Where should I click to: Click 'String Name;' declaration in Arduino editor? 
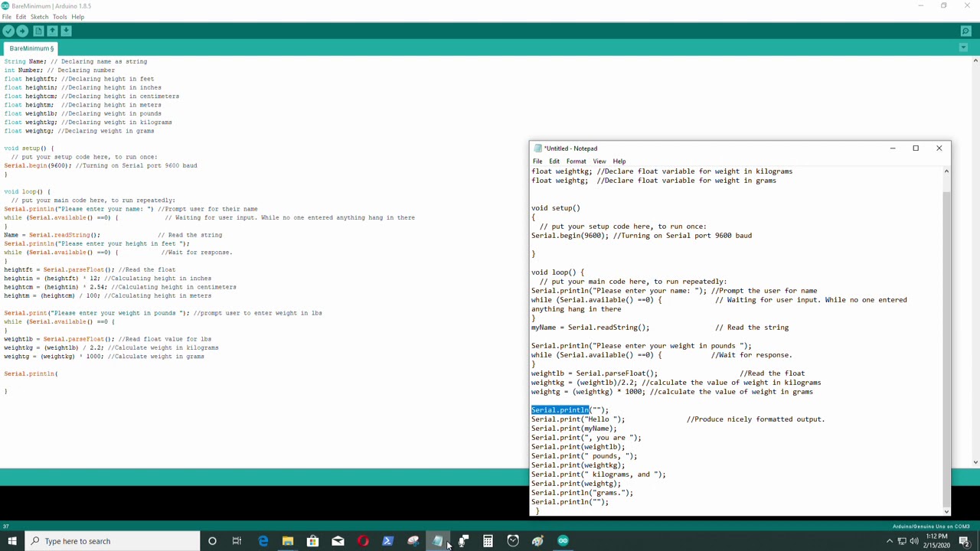25,61
